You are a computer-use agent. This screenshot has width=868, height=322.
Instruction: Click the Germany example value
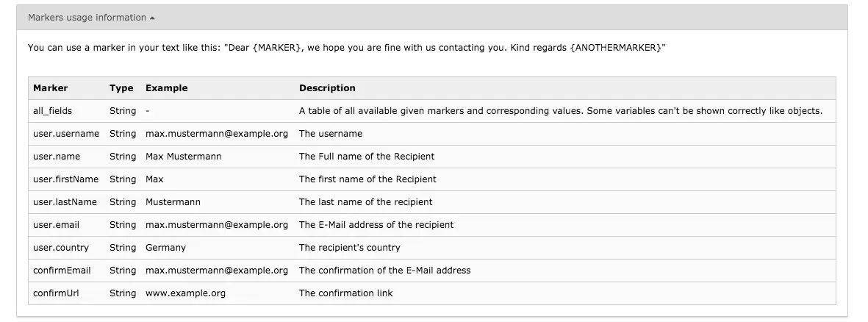[x=165, y=248]
